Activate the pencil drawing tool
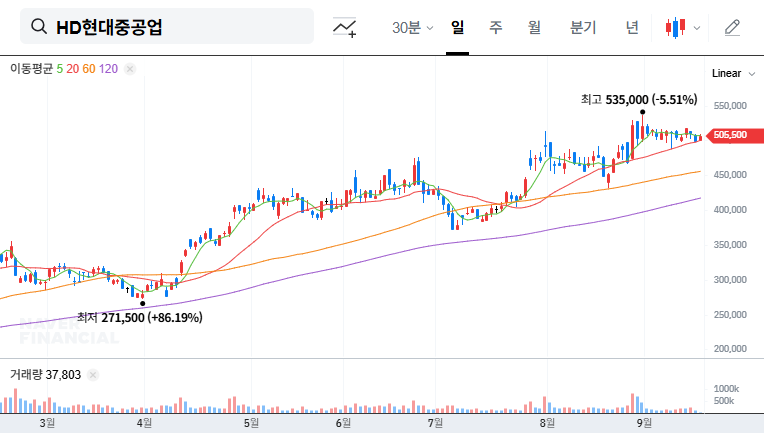 point(732,28)
